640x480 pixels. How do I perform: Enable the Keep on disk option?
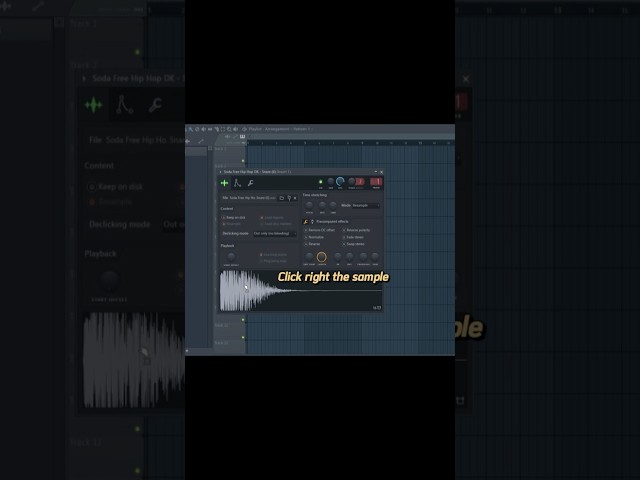[233, 218]
